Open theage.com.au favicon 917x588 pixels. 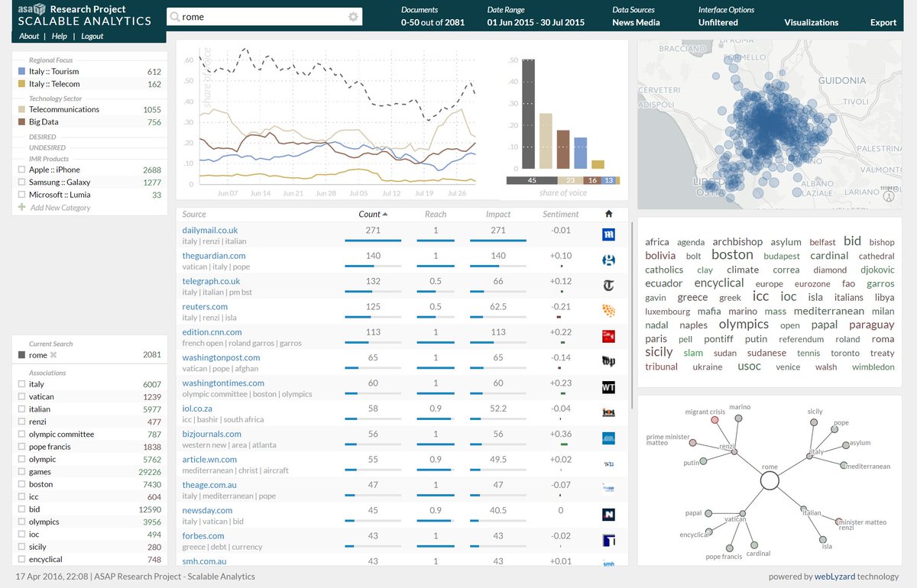[x=608, y=489]
